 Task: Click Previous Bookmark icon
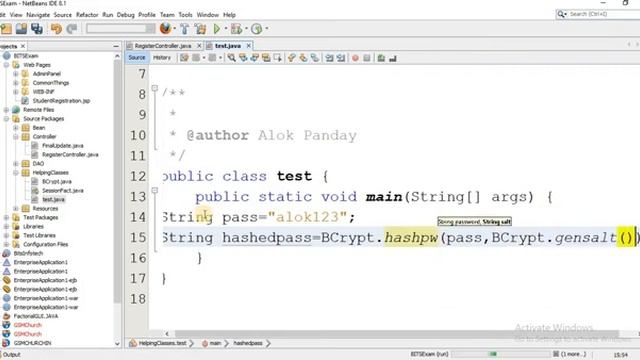[x=291, y=58]
